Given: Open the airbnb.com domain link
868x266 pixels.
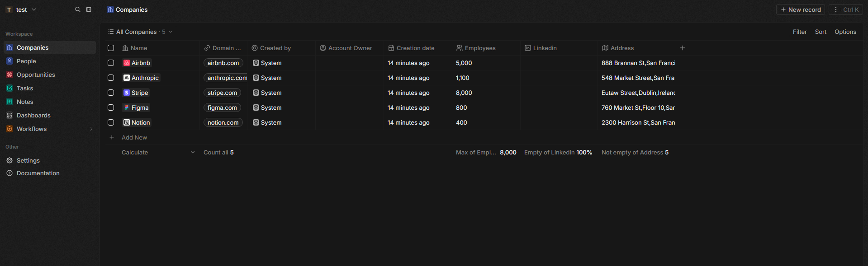Looking at the screenshot, I should [x=223, y=63].
